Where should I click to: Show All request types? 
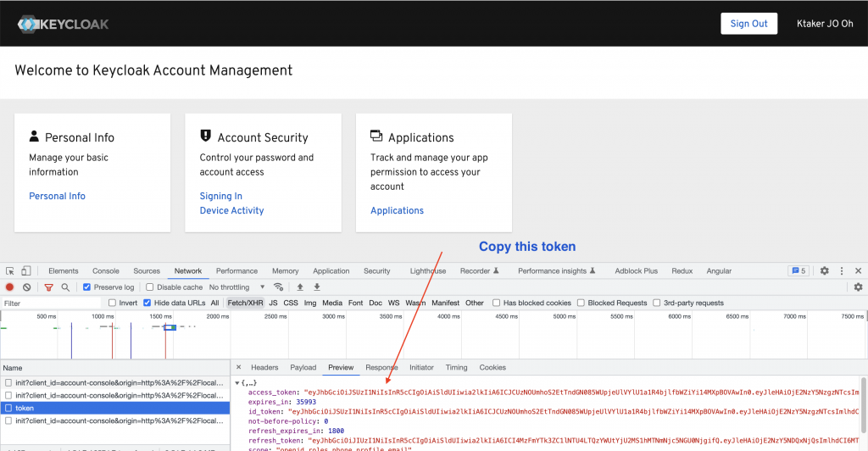tap(214, 303)
